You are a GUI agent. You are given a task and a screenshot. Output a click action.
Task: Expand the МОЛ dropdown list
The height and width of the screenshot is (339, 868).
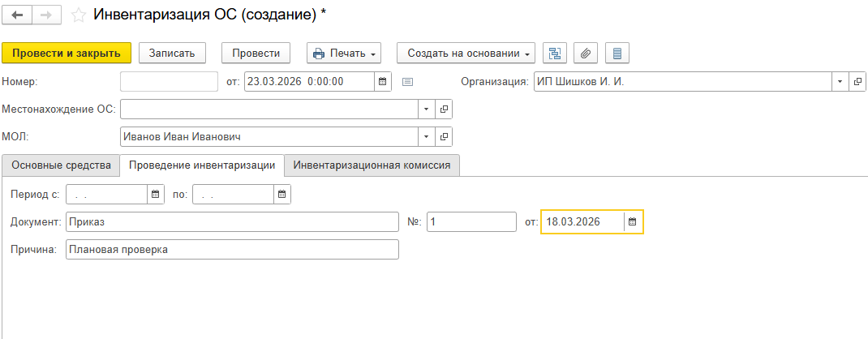(x=428, y=137)
